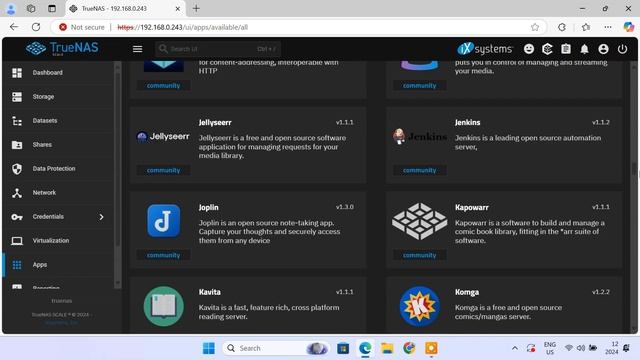This screenshot has height=360, width=640.
Task: Click the Jenkins app logo
Action: [x=420, y=136]
